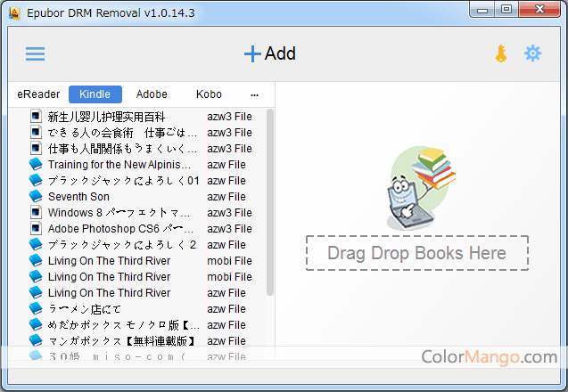Click file icon of 仕事も人間関係もうまくいく book

[x=36, y=148]
